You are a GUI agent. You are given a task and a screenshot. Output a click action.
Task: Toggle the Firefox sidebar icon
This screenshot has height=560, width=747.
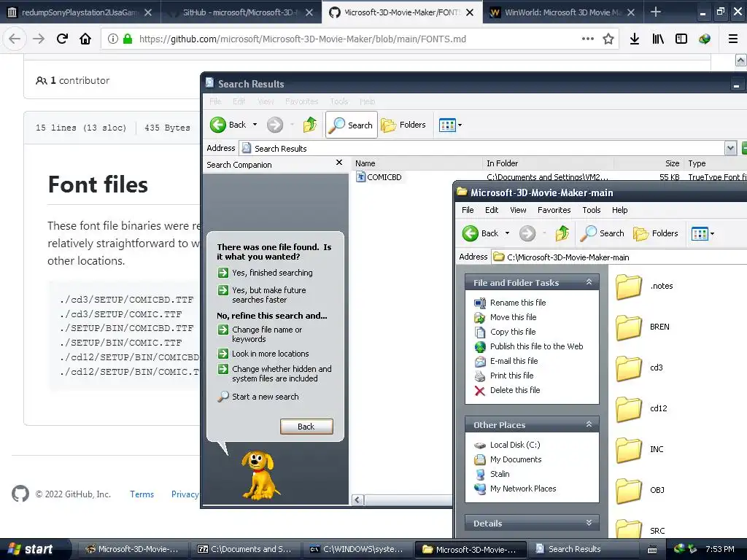(681, 39)
